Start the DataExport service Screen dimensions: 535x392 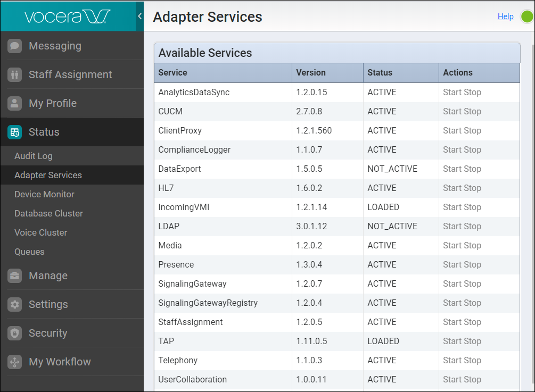[x=452, y=169]
